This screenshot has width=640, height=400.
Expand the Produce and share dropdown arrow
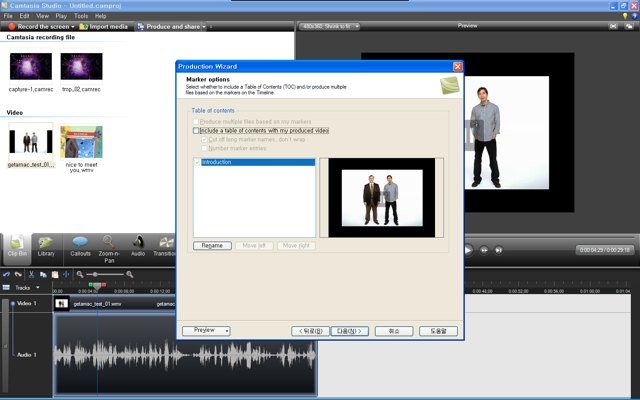click(204, 27)
